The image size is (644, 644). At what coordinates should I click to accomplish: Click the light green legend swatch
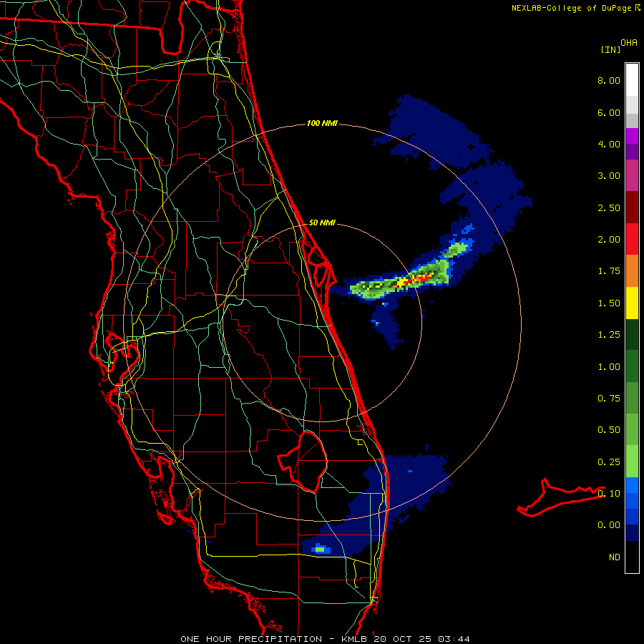coord(632,462)
